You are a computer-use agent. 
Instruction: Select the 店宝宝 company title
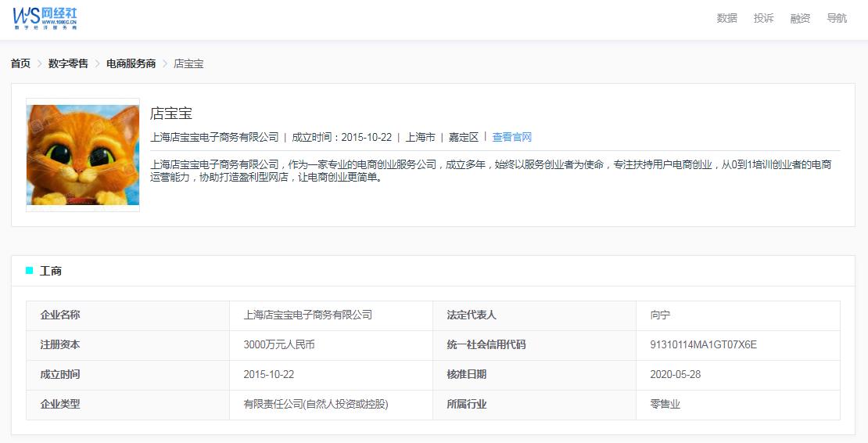[171, 113]
